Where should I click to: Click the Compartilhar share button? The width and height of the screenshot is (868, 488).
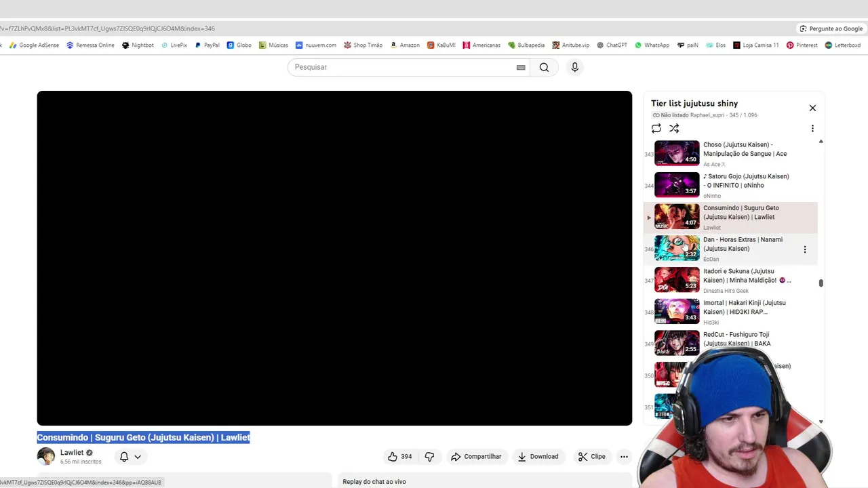(x=476, y=457)
